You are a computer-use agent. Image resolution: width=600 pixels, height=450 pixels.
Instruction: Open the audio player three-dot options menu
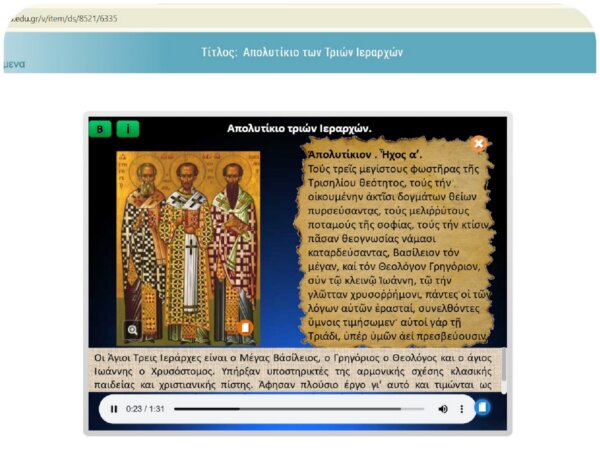461,409
